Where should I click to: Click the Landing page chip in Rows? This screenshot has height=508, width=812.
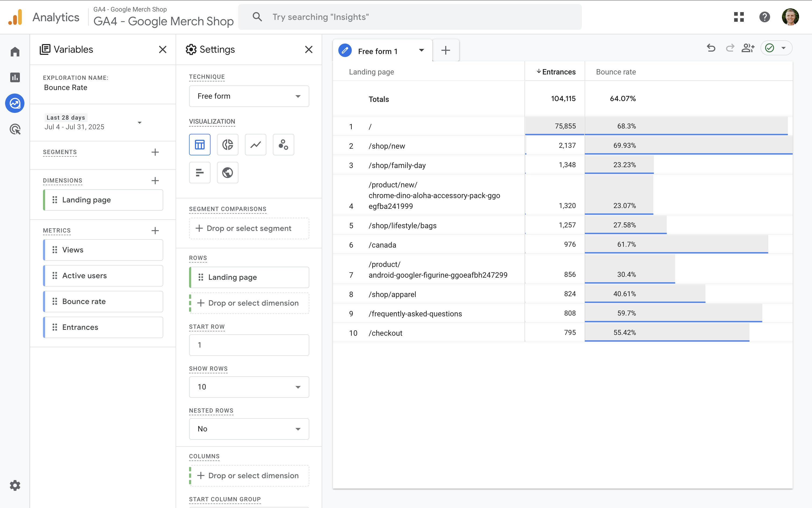pos(249,277)
